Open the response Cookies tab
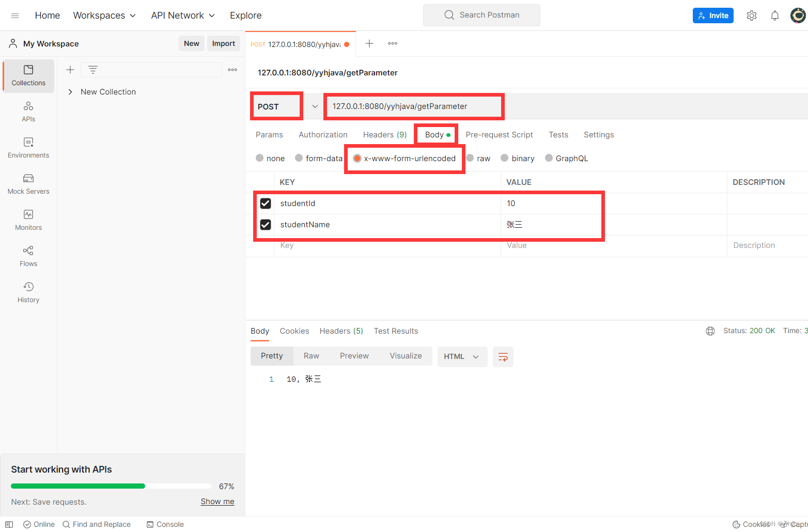Screen dimensions: 808x532 pos(294,331)
